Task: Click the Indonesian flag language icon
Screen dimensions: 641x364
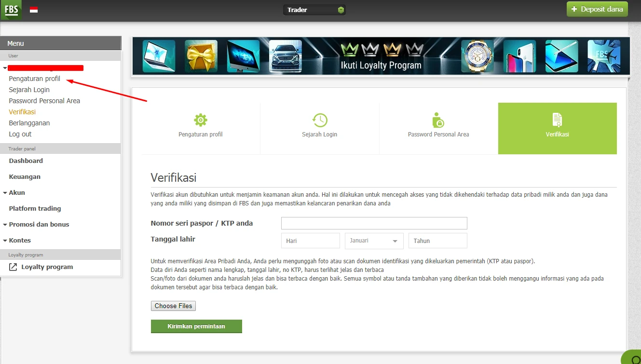Action: 34,10
